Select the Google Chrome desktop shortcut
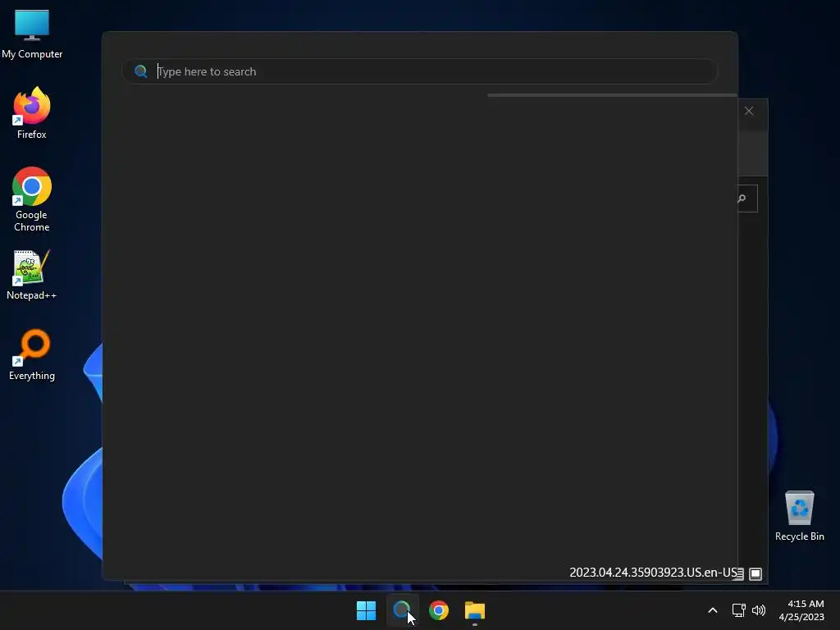Image resolution: width=840 pixels, height=630 pixels. click(x=32, y=199)
